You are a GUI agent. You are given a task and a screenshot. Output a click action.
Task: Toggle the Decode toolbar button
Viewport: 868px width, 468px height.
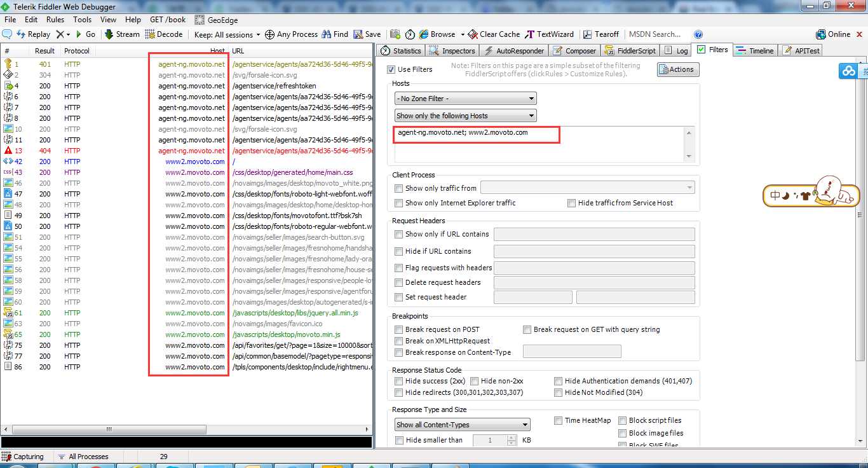[164, 34]
